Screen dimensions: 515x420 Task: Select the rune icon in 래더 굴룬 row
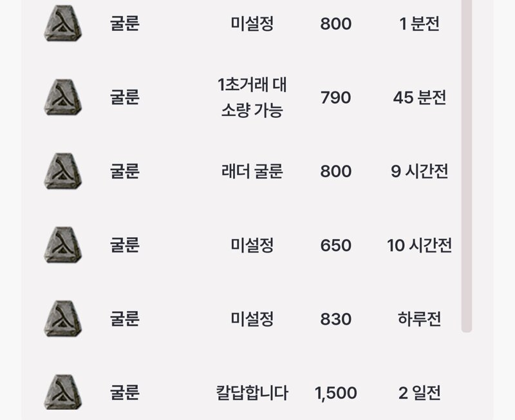[62, 171]
